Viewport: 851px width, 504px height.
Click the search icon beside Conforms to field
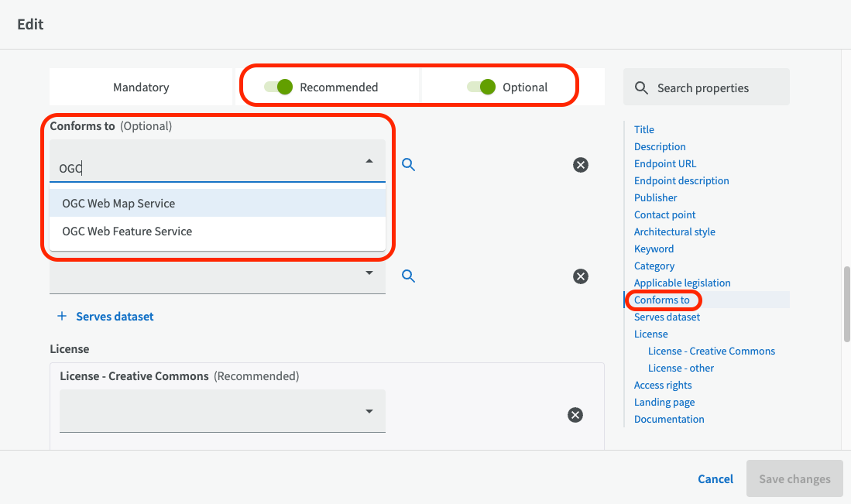tap(409, 164)
